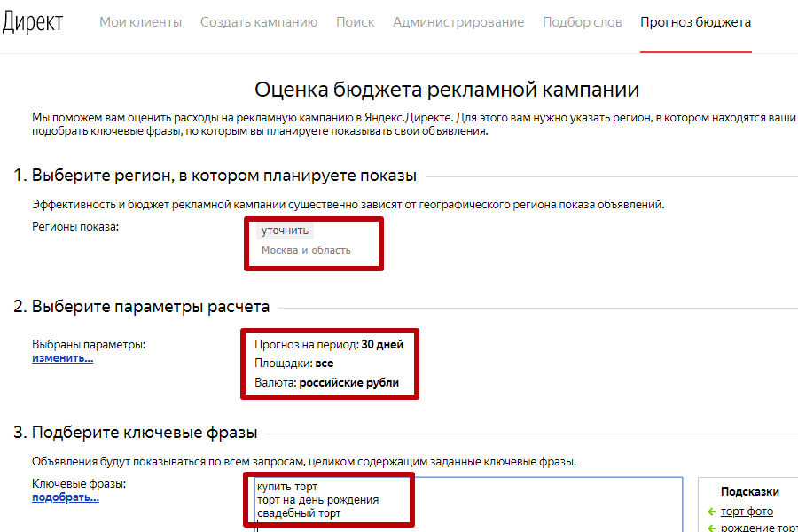Screen dimensions: 798x532
Task: Click the Москва и область region text
Action: [306, 250]
